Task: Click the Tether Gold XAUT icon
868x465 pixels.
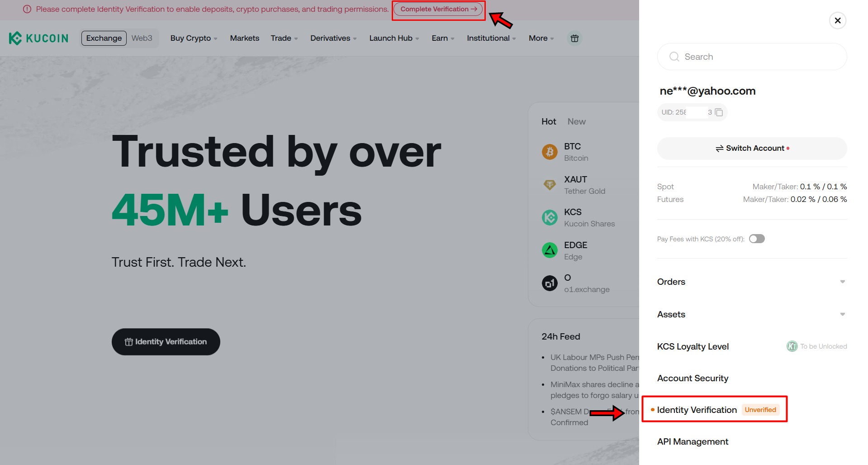Action: point(550,185)
